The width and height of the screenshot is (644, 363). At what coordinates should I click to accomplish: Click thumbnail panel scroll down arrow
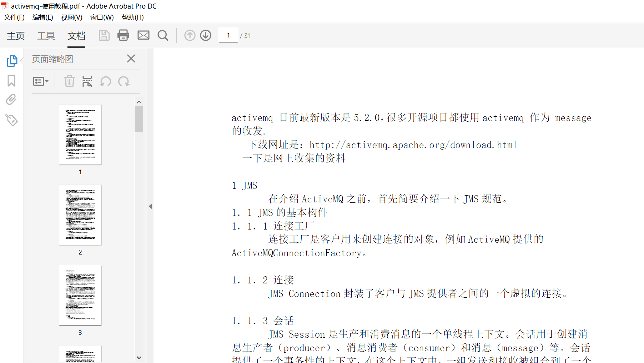139,357
